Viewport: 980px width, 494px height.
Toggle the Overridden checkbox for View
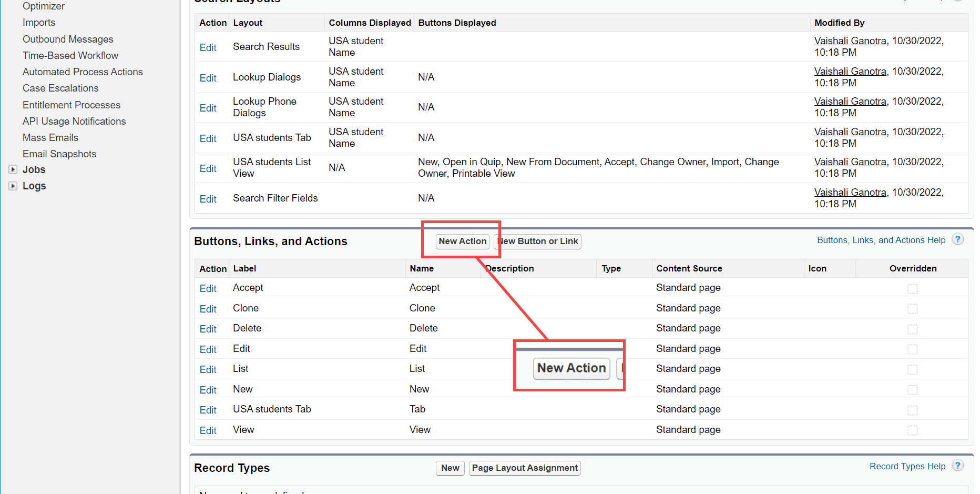point(912,430)
